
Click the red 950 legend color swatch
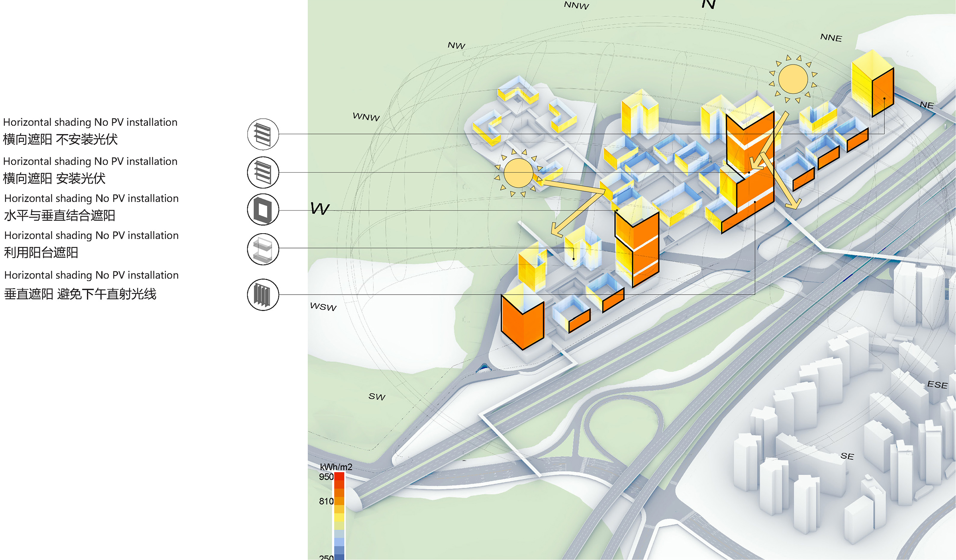(x=339, y=476)
